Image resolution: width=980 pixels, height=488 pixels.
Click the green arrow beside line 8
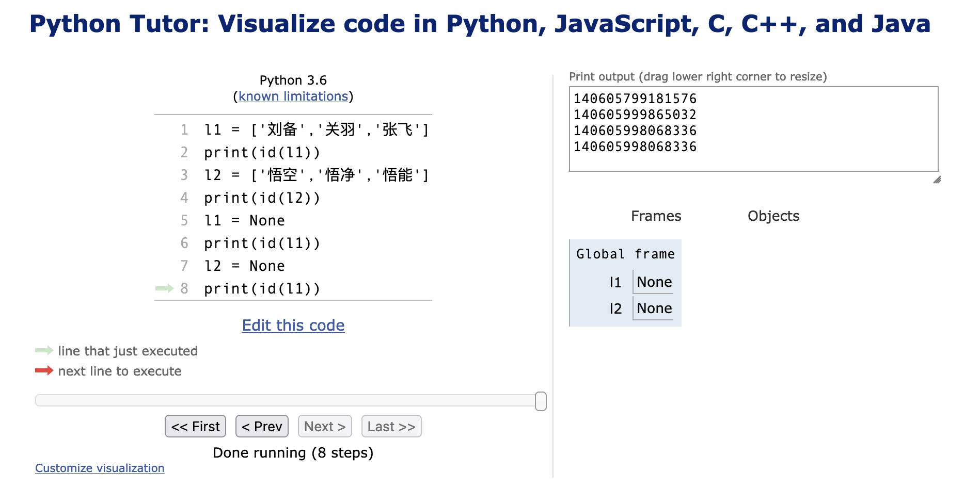pos(164,288)
